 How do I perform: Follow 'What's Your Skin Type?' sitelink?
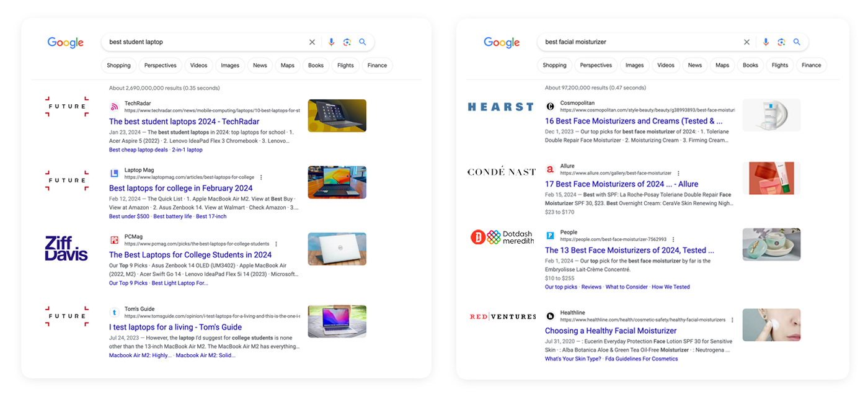(x=573, y=359)
